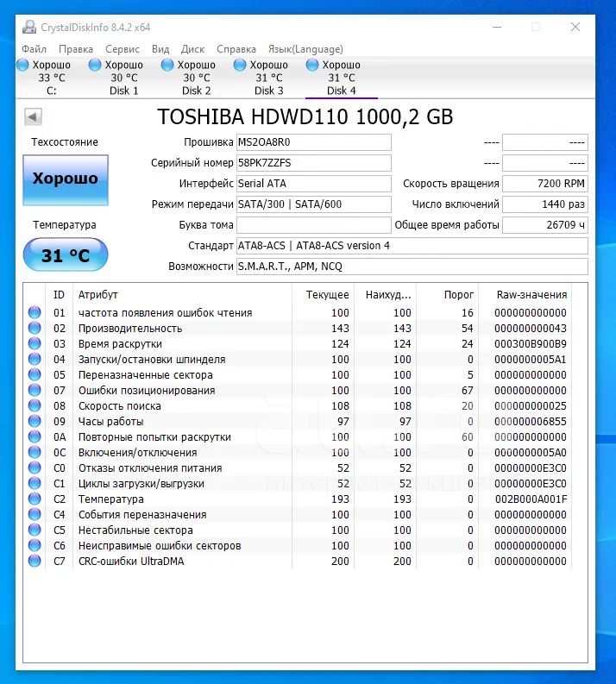Viewport: 616px width, 684px height.
Task: Click the disk title TOSHIBA HDWD110 1000,2 GB
Action: (305, 117)
